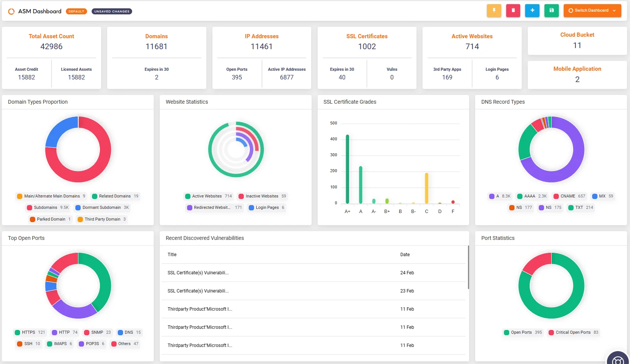Toggle Redirected Websites legend entry
The width and height of the screenshot is (630, 364).
214,207
